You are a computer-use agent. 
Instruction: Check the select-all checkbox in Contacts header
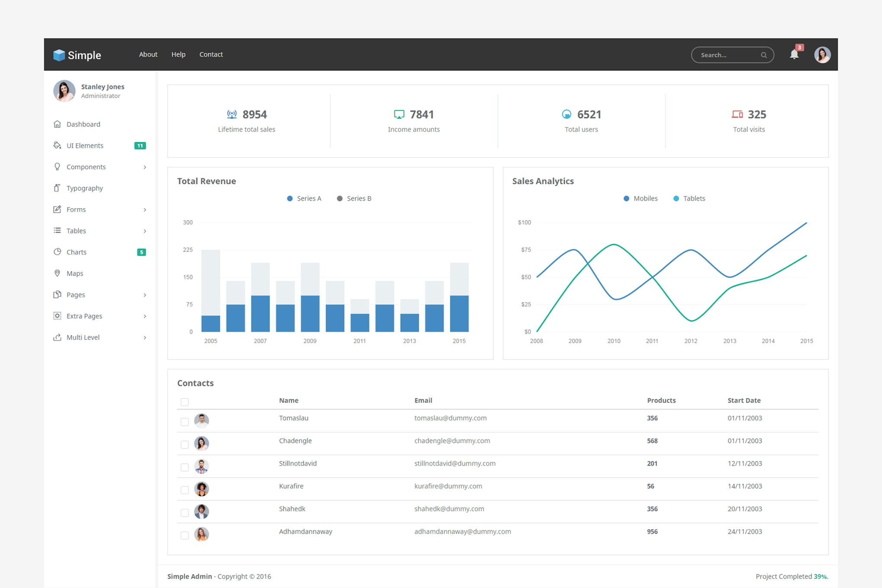tap(185, 402)
